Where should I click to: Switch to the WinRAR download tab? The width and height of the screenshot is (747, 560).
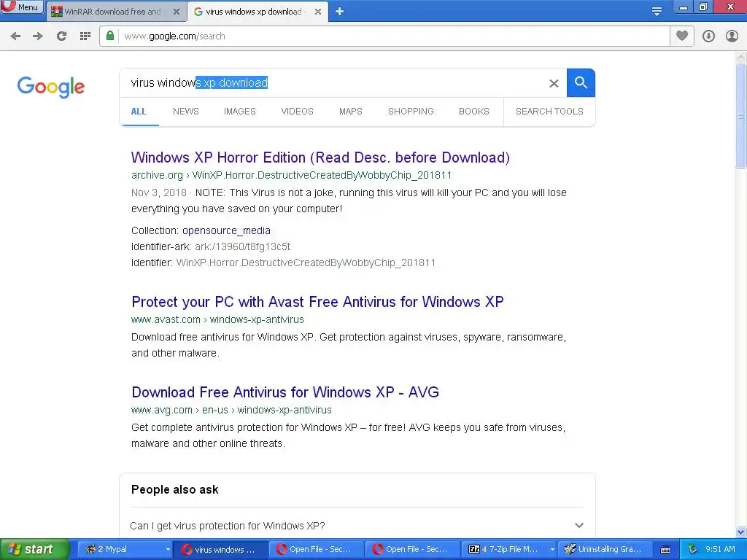click(x=113, y=12)
